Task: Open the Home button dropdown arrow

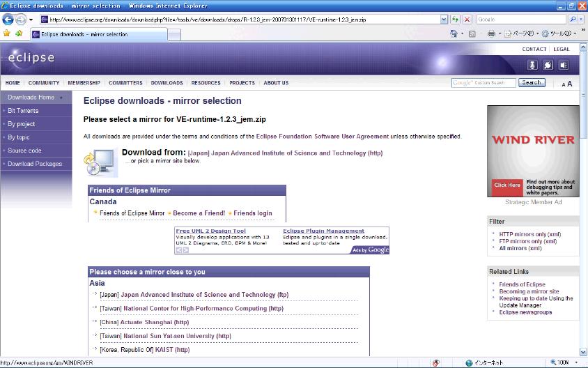Action: coord(462,33)
